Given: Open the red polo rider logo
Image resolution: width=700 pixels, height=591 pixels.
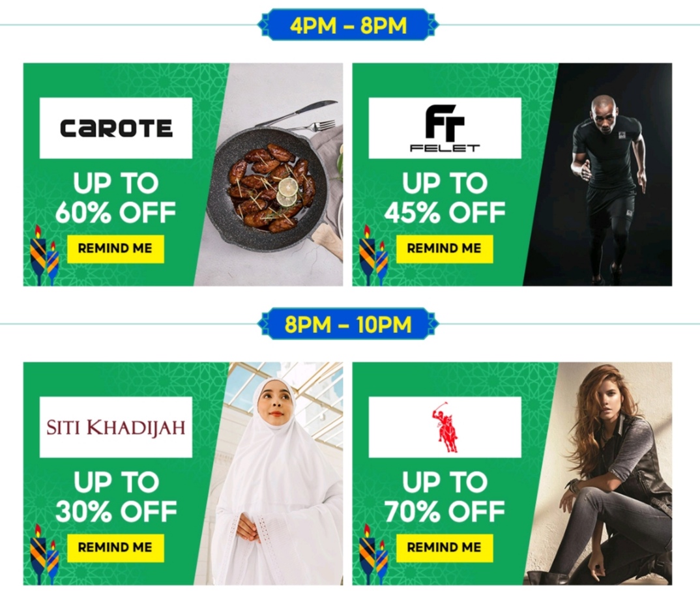Looking at the screenshot, I should point(445,427).
